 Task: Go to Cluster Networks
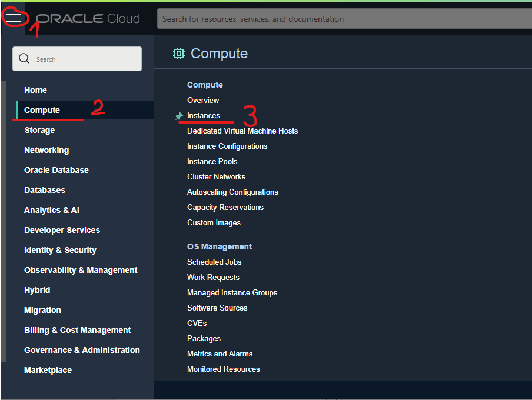pos(216,176)
